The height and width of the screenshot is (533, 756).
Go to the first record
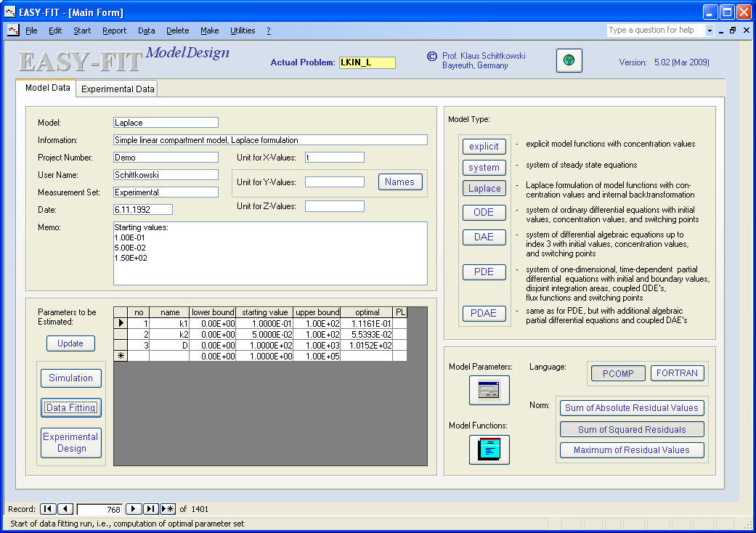click(x=47, y=509)
